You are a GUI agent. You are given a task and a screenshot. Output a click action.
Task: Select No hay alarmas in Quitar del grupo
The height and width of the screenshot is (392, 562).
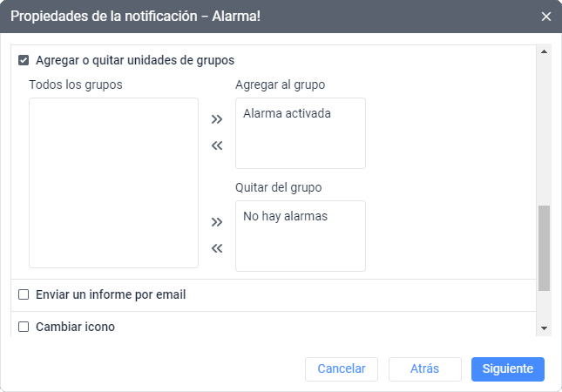(285, 216)
